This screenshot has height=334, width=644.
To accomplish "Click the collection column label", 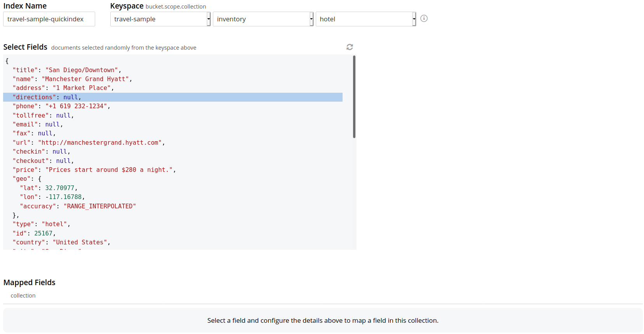I will tap(23, 296).
